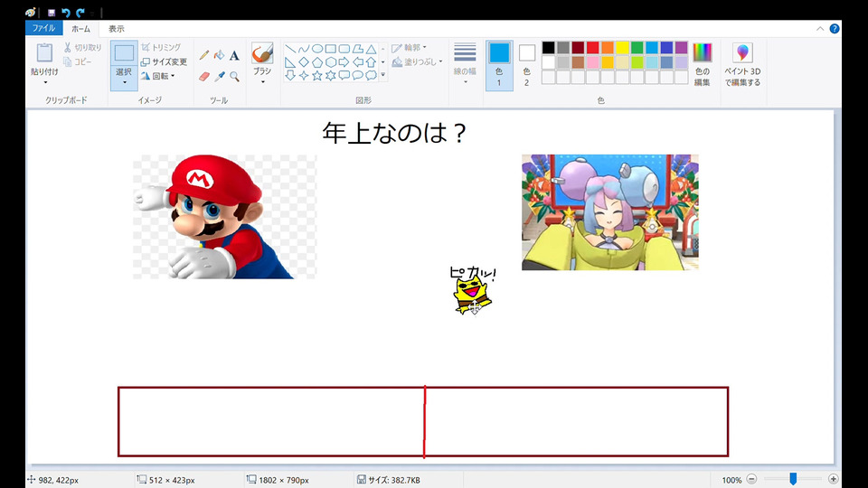
Task: Choose the Cloud callout shape
Action: pyautogui.click(x=371, y=75)
